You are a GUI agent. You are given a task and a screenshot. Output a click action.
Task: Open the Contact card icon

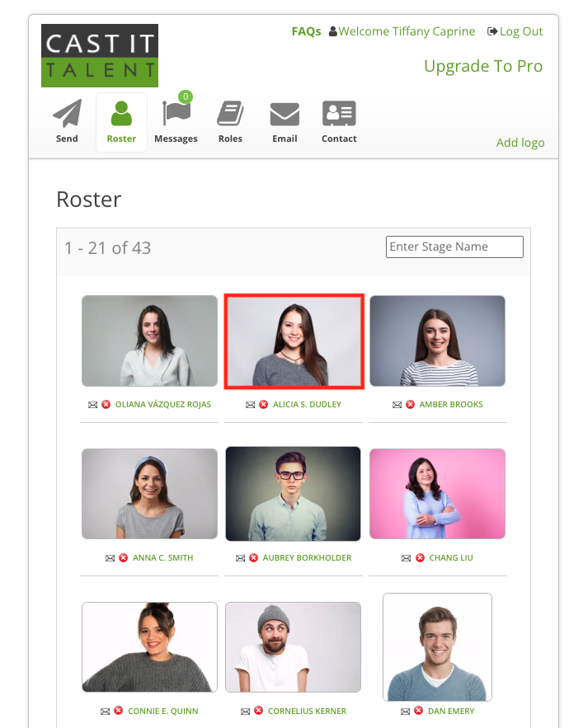pos(339,113)
